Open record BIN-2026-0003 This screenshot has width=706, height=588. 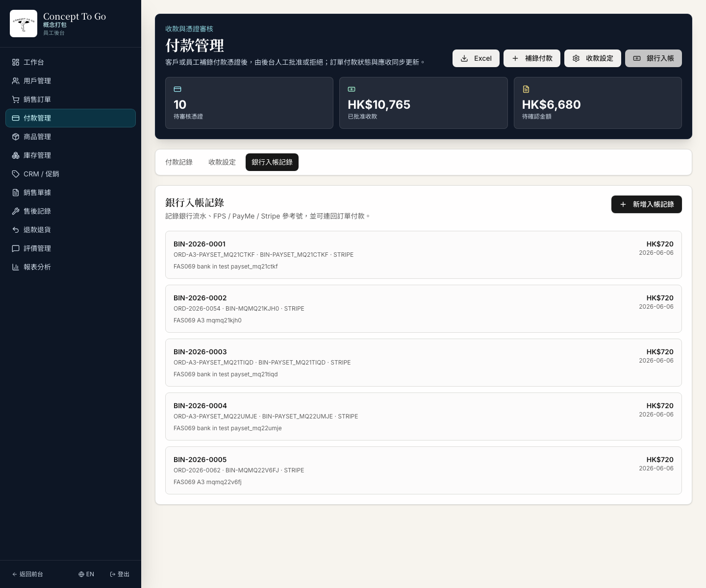pos(424,363)
